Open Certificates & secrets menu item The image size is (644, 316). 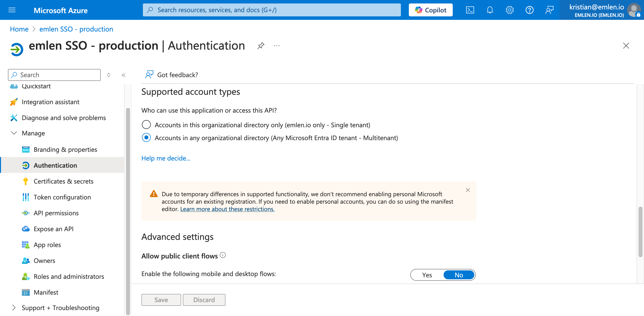coord(63,181)
